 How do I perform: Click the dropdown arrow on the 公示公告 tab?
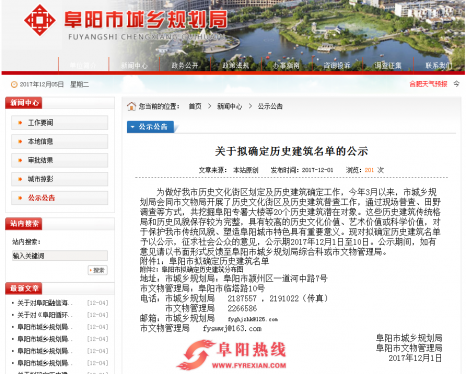[x=133, y=127]
